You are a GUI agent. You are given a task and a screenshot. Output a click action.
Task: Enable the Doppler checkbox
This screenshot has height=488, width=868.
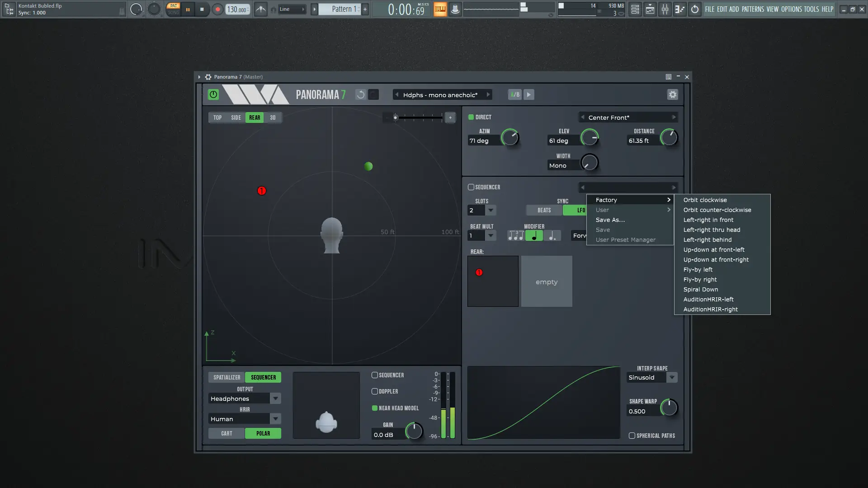coord(375,391)
